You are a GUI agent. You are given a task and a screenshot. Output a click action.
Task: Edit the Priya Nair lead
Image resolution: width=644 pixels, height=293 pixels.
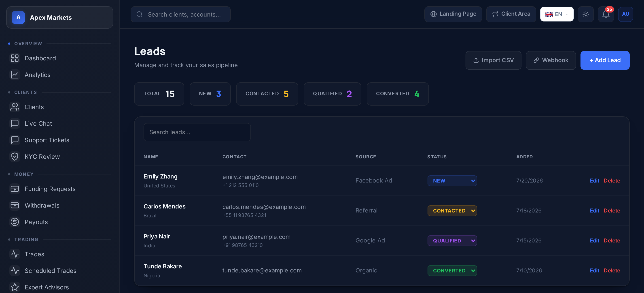(x=594, y=240)
